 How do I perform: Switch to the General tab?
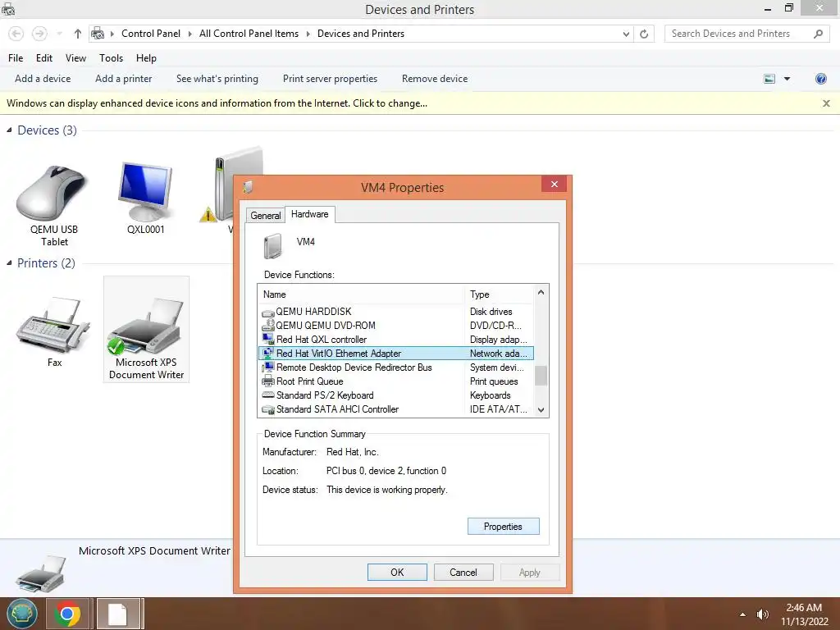click(265, 216)
